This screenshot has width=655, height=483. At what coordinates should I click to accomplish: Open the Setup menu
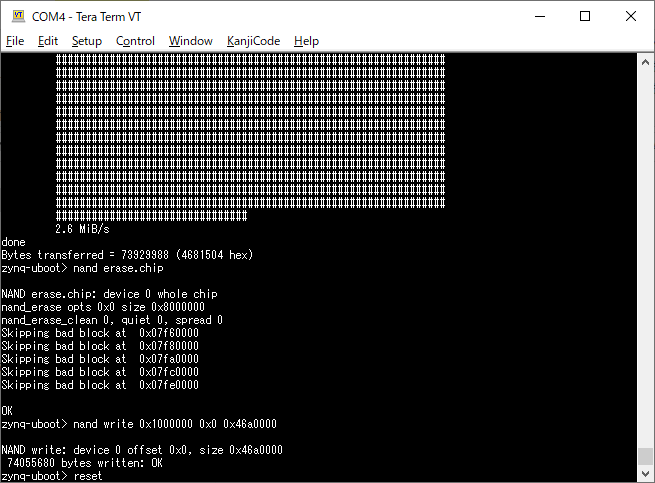click(x=86, y=41)
